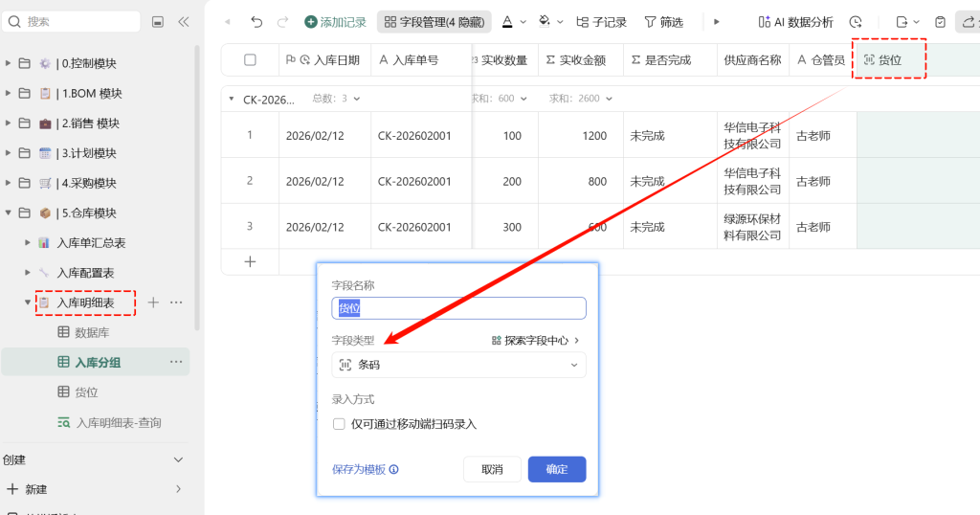
Task: Click the 货位 barcode column header
Action: 889,60
